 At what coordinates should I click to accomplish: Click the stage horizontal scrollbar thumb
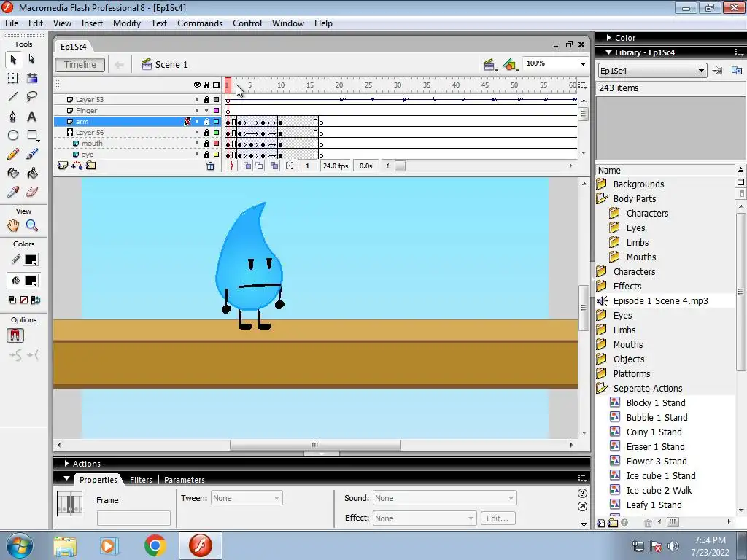315,445
